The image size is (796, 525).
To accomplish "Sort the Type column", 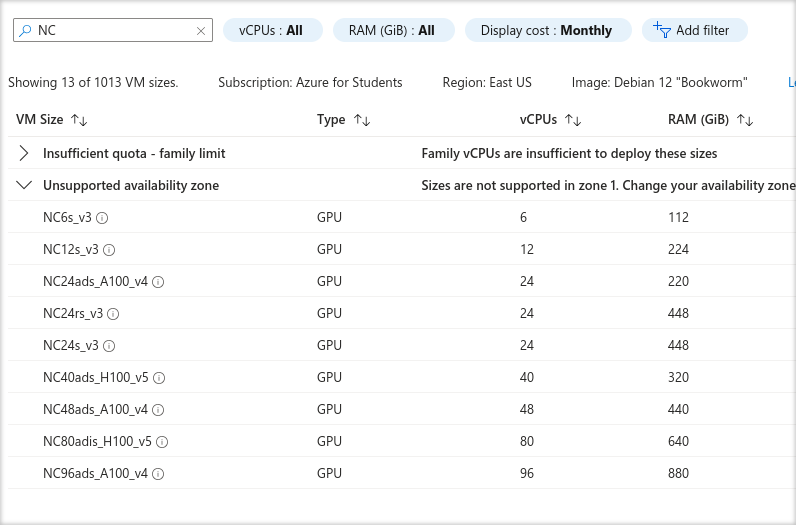I will pos(362,120).
